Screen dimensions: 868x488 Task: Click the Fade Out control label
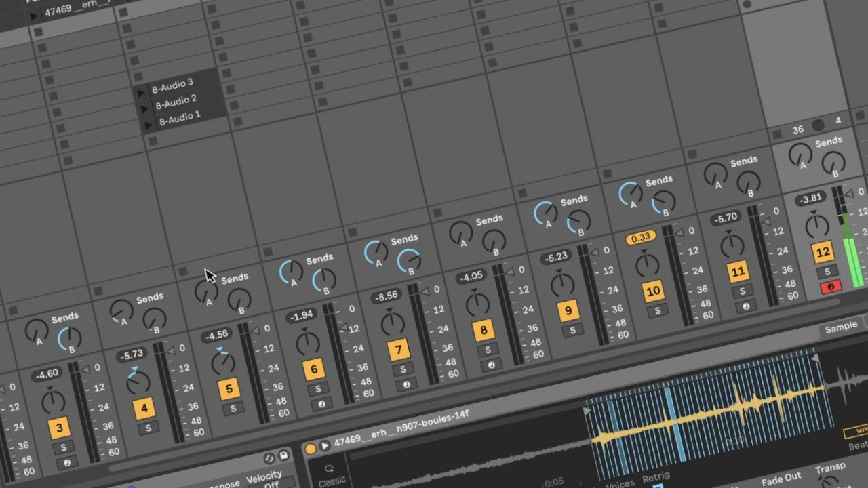point(781,479)
